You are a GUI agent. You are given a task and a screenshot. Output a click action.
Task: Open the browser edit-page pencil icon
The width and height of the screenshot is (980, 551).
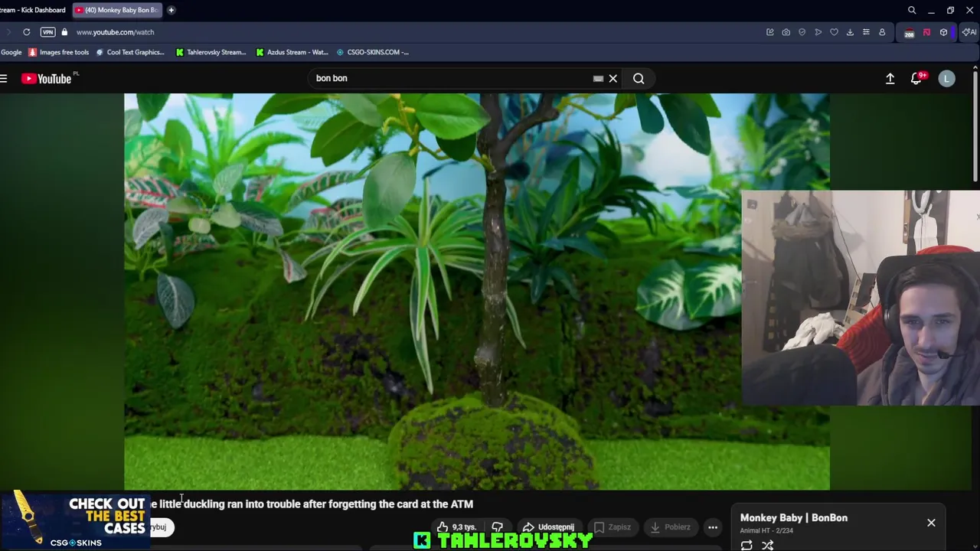tap(770, 32)
